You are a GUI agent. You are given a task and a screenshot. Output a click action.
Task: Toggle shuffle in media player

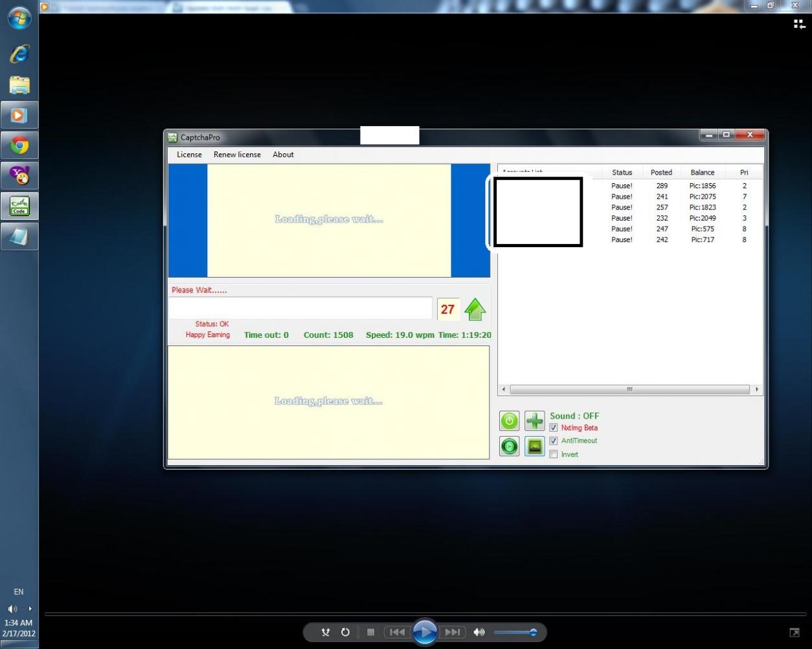pyautogui.click(x=326, y=632)
